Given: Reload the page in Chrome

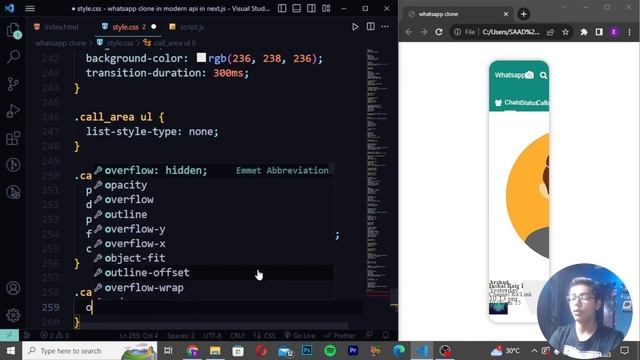Looking at the screenshot, I should (x=439, y=32).
